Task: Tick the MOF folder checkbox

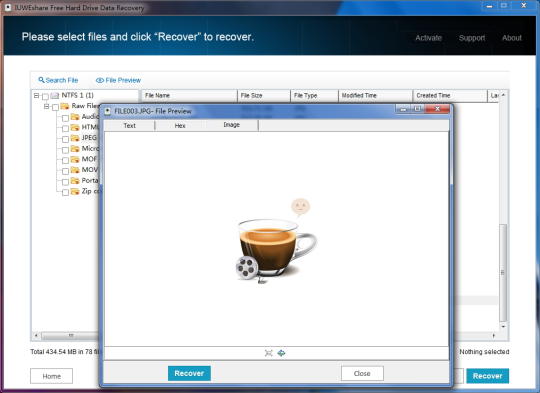Action: 65,161
